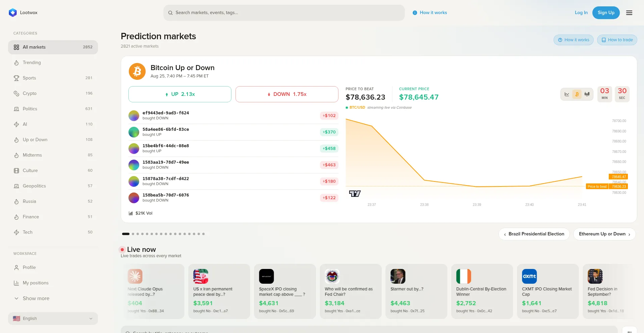The width and height of the screenshot is (644, 333).
Task: Click the Price to beat chart label
Action: click(x=597, y=186)
